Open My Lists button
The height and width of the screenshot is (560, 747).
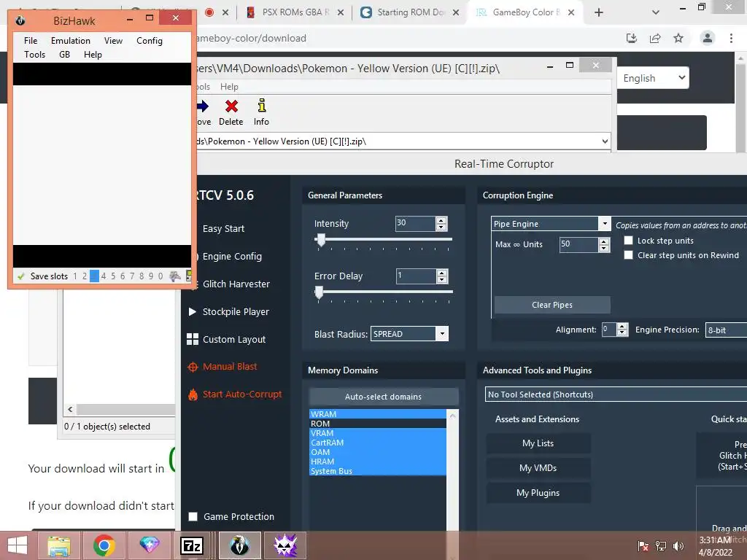[x=538, y=443]
